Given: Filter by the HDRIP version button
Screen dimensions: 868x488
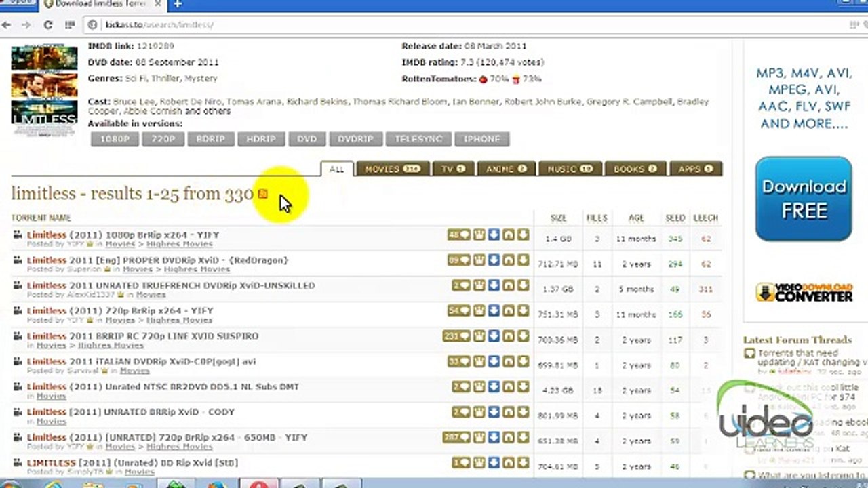Looking at the screenshot, I should pos(261,139).
